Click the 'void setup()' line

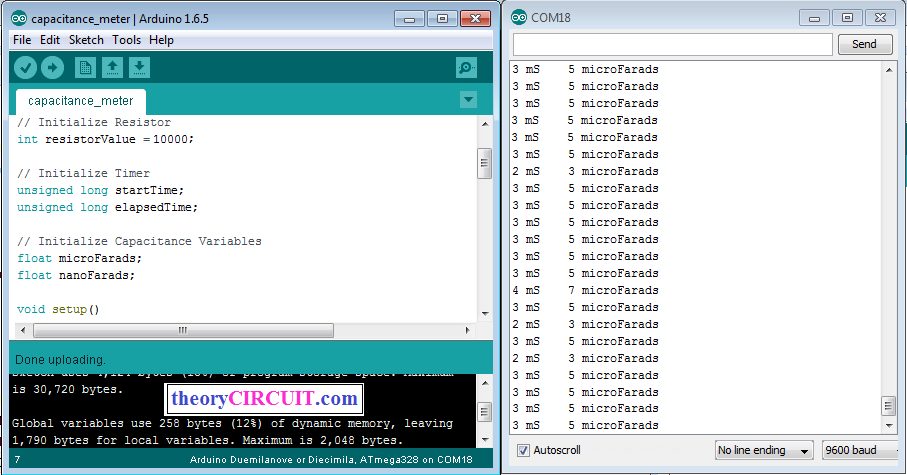coord(58,310)
